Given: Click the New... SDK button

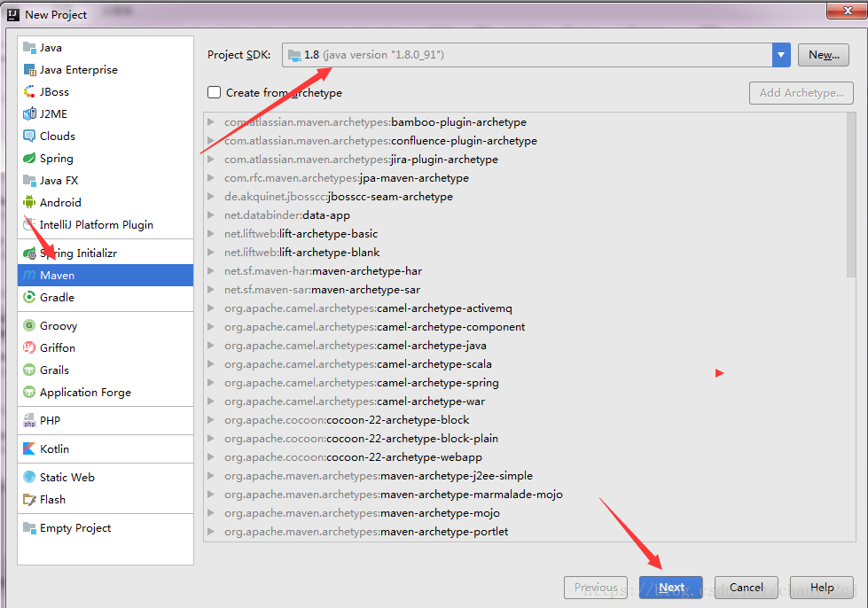Looking at the screenshot, I should coord(823,55).
